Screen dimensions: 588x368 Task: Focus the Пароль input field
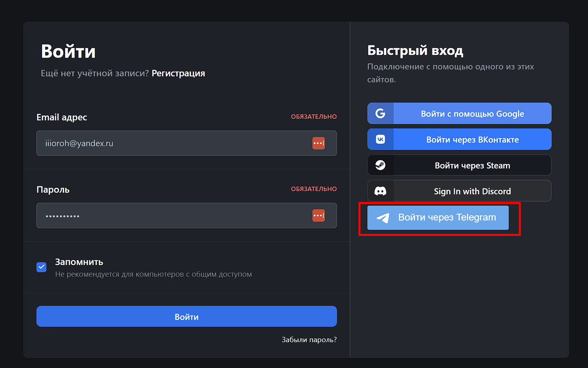(187, 216)
